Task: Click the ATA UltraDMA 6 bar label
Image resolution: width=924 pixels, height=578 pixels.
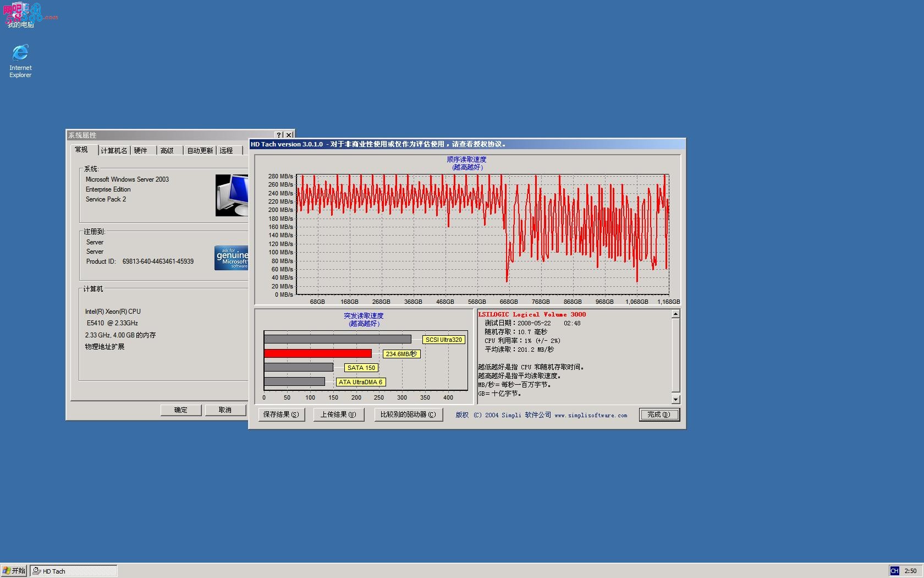Action: tap(360, 382)
